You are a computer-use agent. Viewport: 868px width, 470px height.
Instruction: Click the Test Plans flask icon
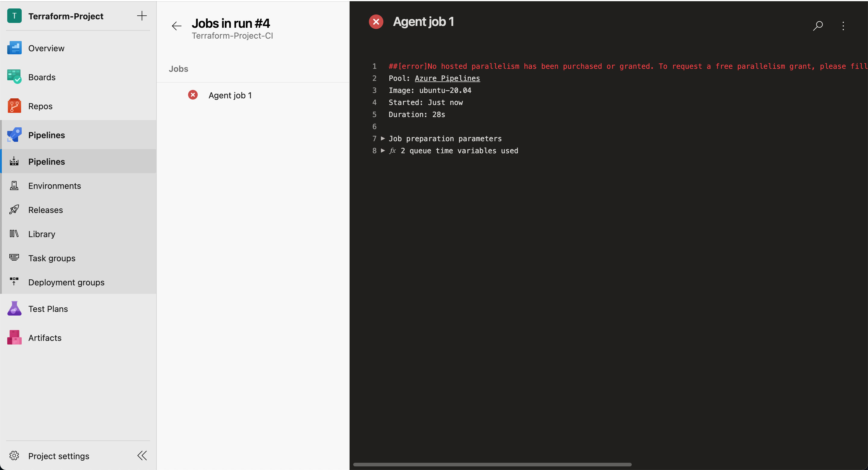(x=14, y=309)
